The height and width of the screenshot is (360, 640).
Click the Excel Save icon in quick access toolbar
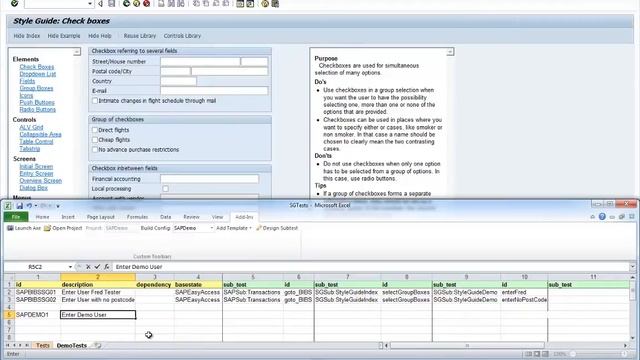(20, 206)
